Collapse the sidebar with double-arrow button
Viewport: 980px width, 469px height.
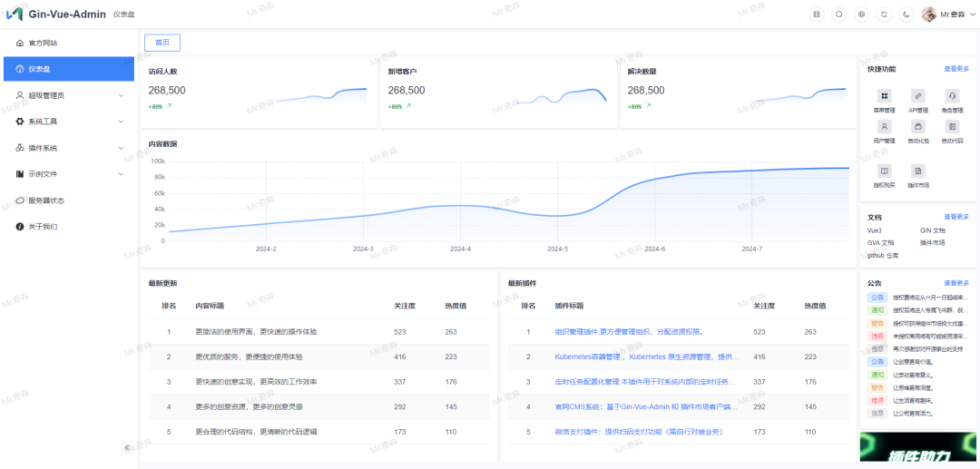click(x=127, y=447)
